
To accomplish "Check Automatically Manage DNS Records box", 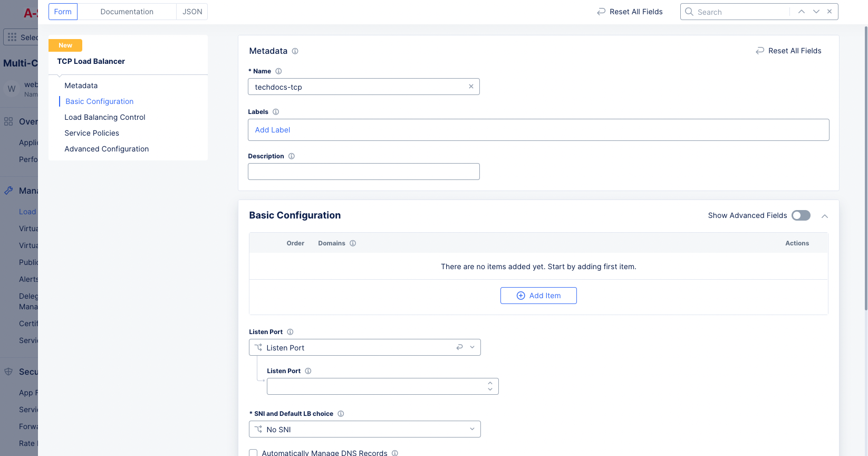I will pyautogui.click(x=253, y=453).
